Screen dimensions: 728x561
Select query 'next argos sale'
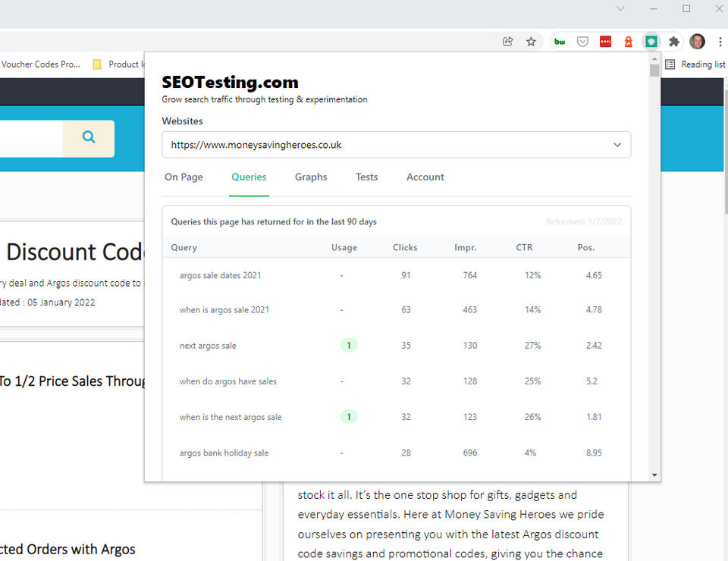coord(208,345)
